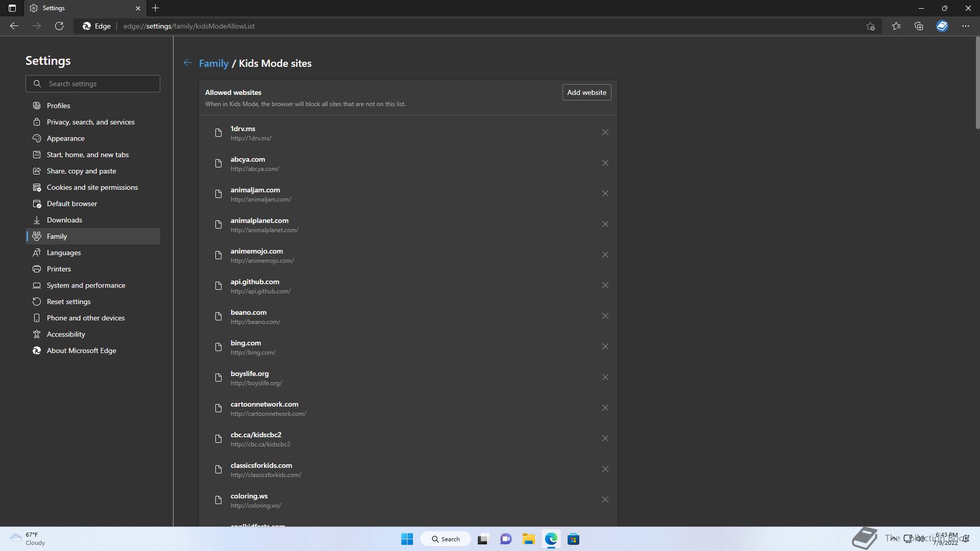Select Share, copy and paste settings

(x=93, y=171)
